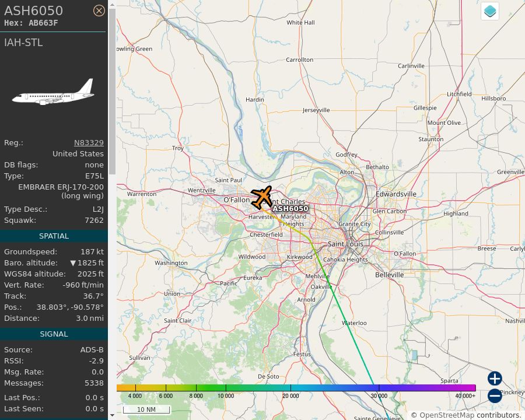Click the Messages value 5338

pyautogui.click(x=94, y=383)
